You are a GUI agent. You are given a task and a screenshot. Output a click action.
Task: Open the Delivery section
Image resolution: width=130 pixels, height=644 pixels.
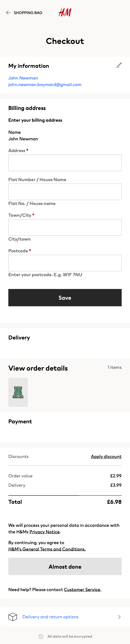(19, 337)
